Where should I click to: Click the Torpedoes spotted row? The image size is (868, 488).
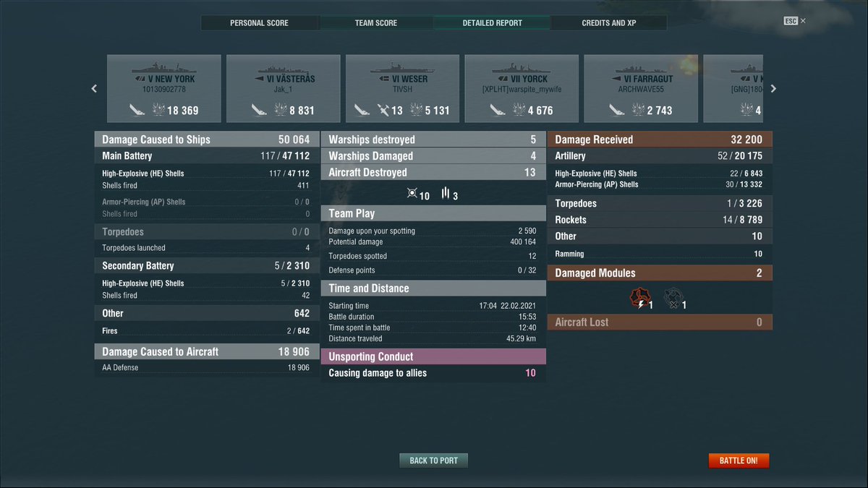point(433,257)
